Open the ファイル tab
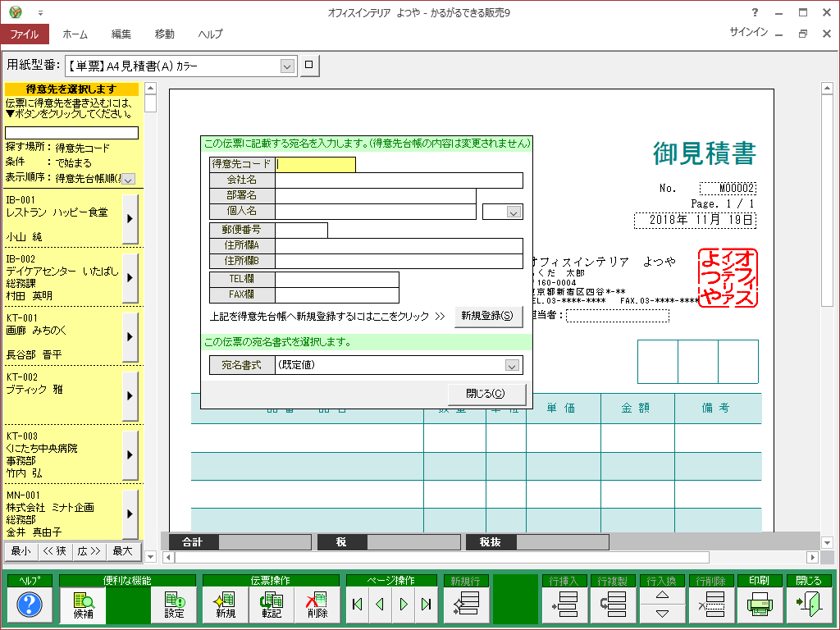 25,34
